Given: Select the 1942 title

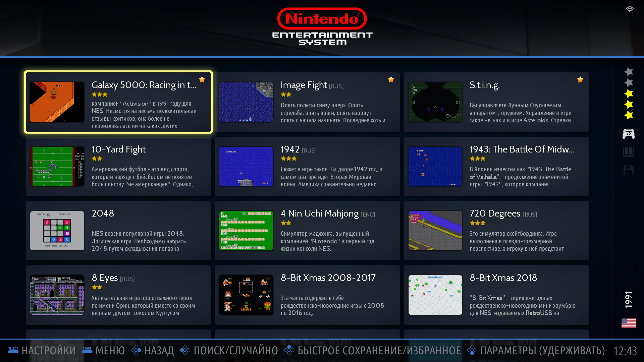Looking at the screenshot, I should tap(290, 149).
